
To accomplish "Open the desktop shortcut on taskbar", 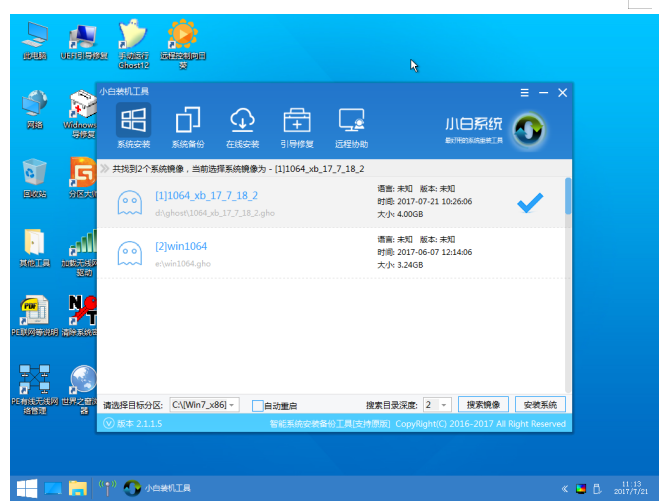I will [x=53, y=489].
